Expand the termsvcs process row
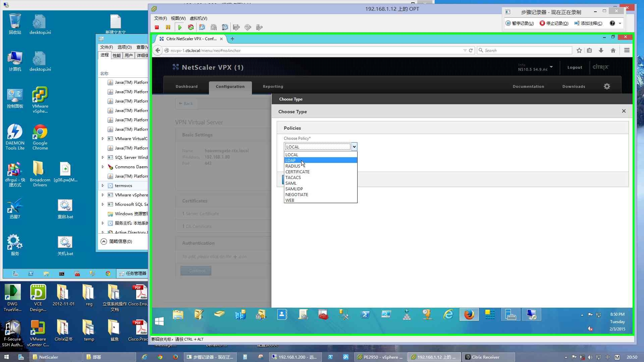The image size is (644, 362). click(103, 186)
